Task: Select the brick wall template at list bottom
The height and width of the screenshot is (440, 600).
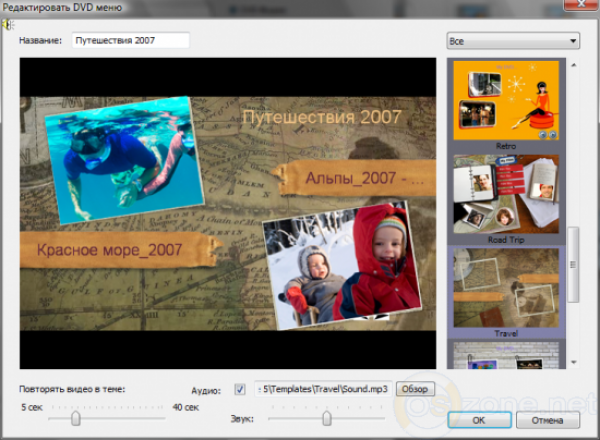Action: pyautogui.click(x=506, y=355)
